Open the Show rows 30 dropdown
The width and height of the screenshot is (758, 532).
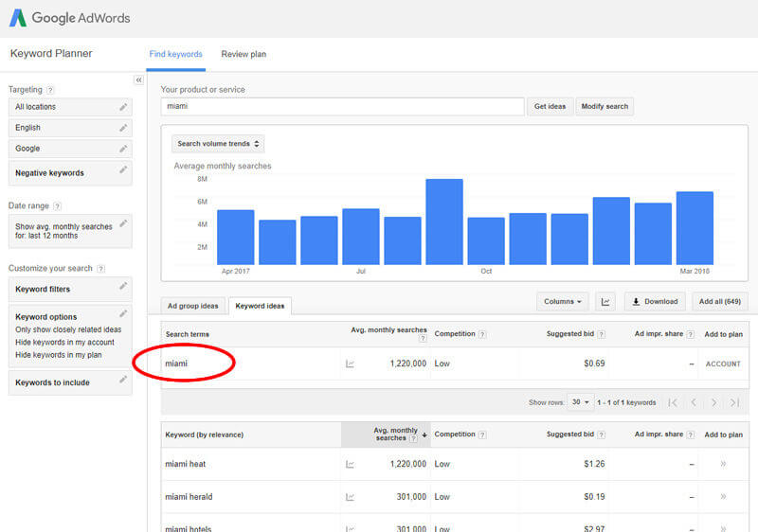click(x=580, y=402)
